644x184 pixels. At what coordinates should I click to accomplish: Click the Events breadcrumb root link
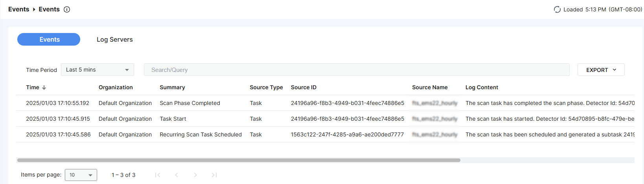[x=18, y=9]
